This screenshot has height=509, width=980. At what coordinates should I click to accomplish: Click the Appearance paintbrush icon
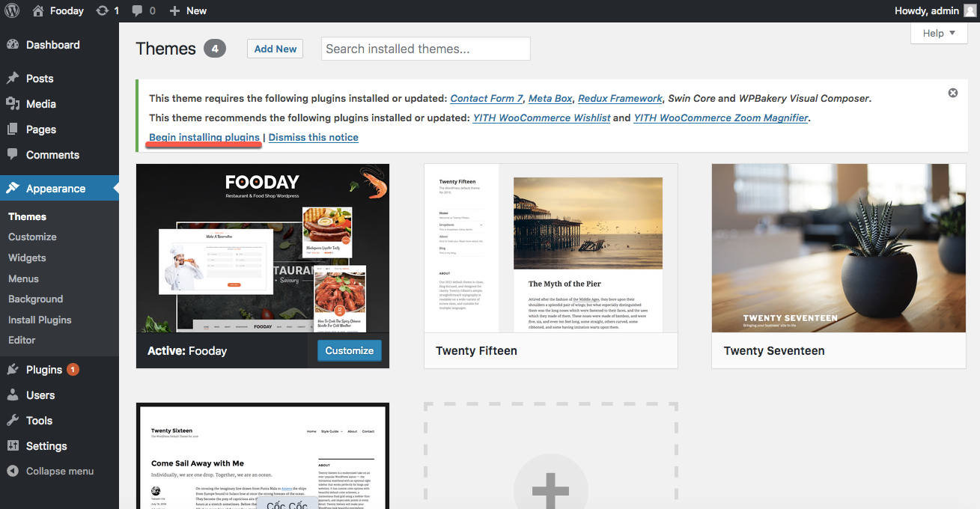pyautogui.click(x=13, y=189)
